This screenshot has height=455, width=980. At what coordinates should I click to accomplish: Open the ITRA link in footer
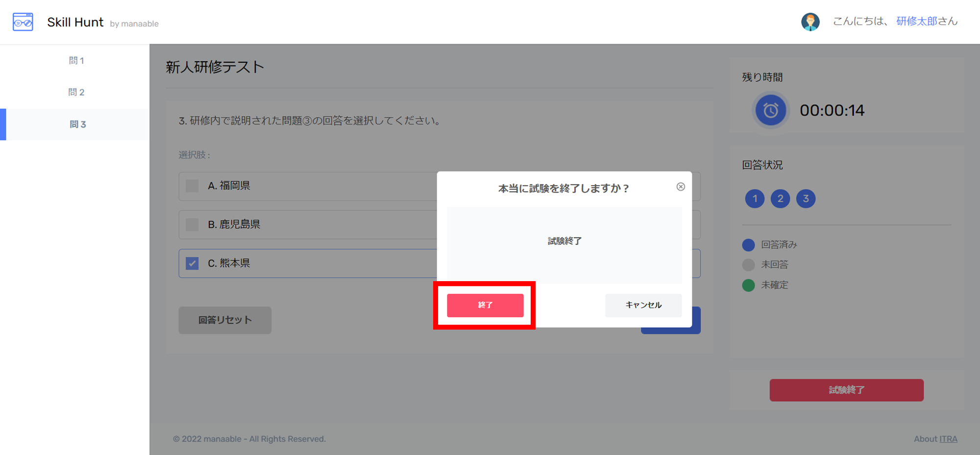click(x=948, y=439)
